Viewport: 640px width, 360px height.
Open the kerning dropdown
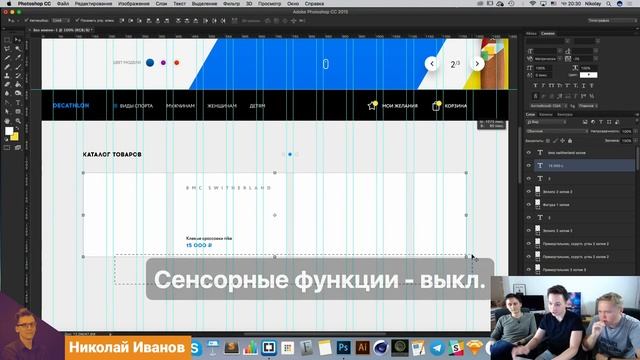click(x=547, y=59)
